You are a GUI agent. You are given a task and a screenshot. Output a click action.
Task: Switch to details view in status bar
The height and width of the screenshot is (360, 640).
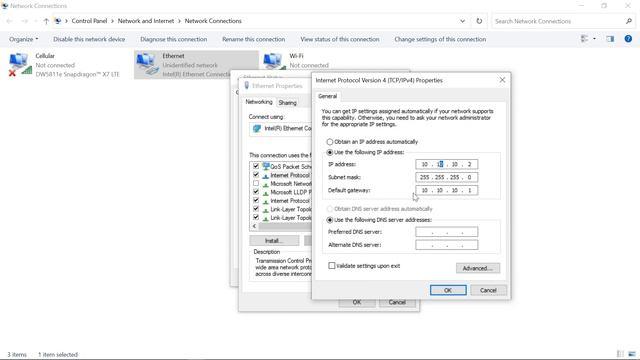[620, 354]
